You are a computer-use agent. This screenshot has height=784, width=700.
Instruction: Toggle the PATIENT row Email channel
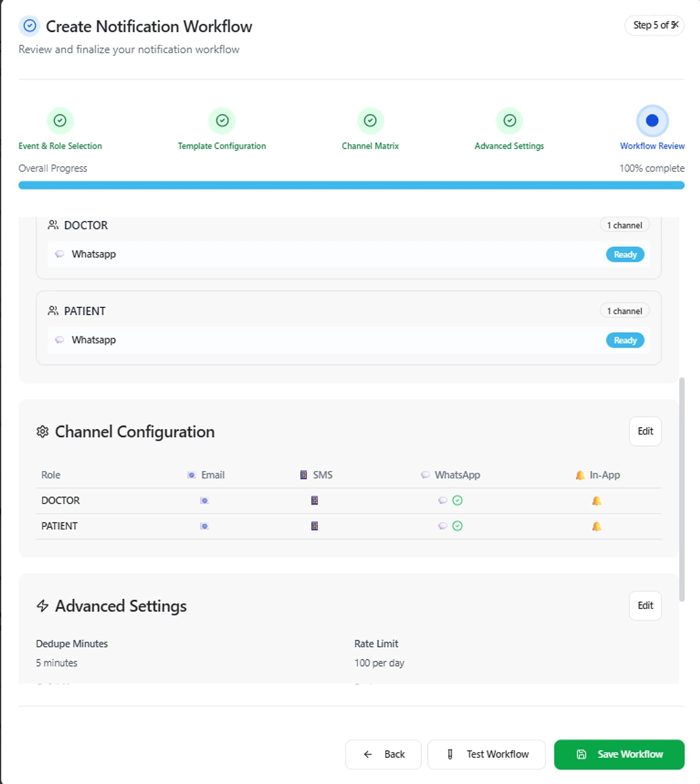pos(204,526)
